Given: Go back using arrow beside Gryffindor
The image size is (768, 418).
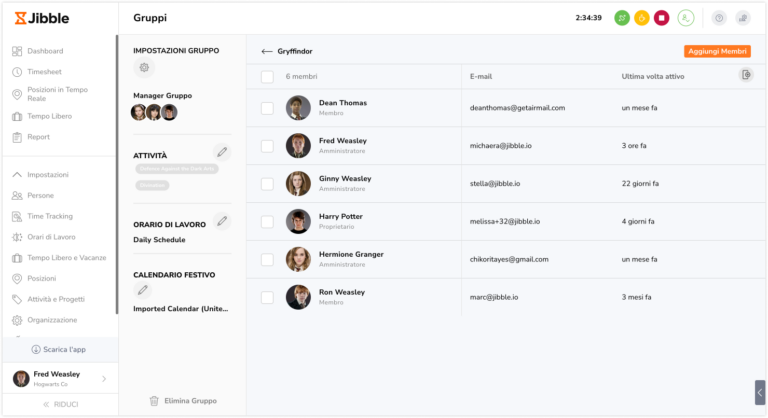Looking at the screenshot, I should (267, 51).
